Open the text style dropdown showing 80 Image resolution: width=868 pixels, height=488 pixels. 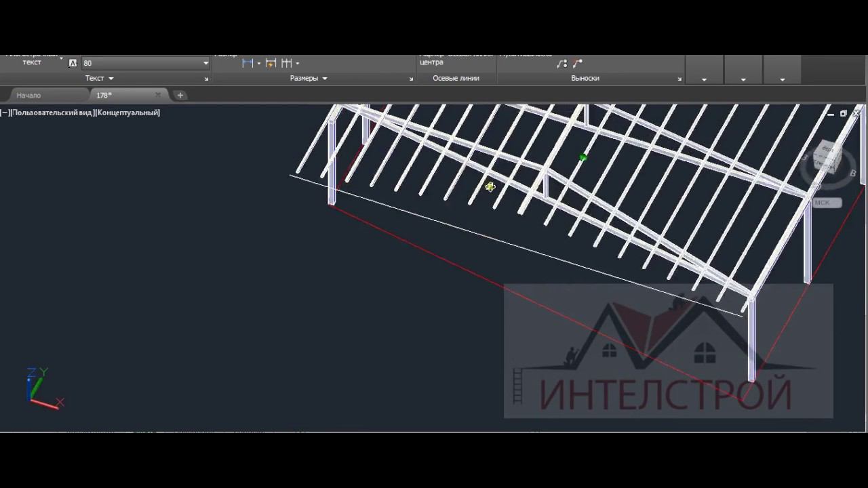point(145,63)
